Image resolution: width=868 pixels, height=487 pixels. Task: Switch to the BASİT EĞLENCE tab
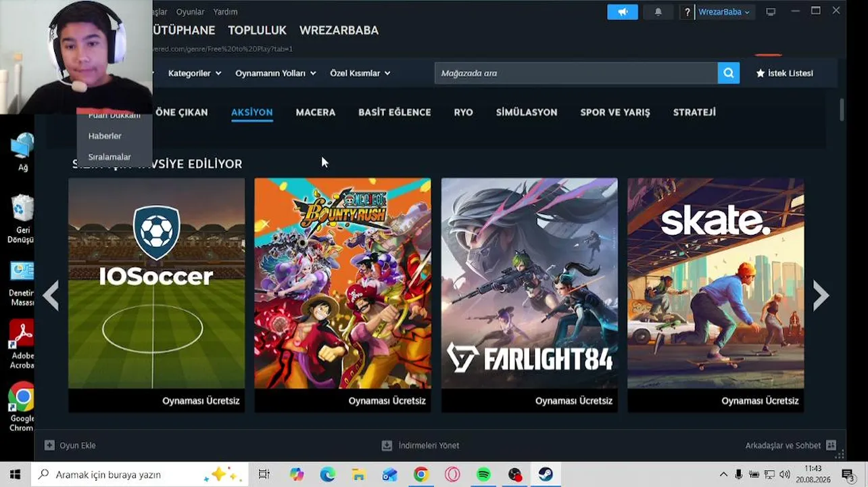click(395, 112)
